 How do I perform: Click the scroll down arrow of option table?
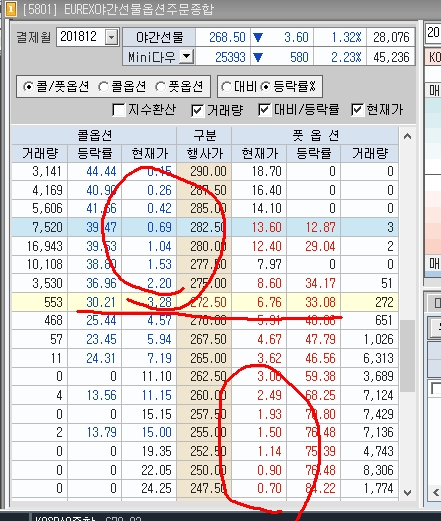coord(407,492)
